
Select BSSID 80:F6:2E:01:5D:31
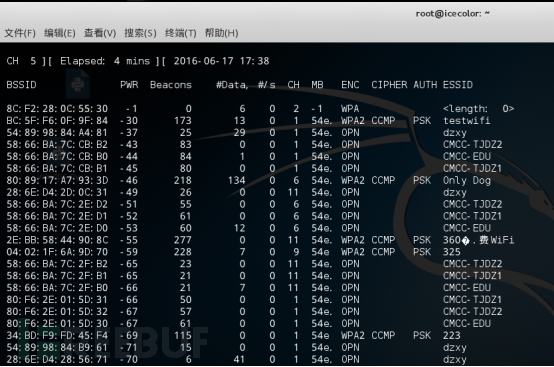click(x=57, y=300)
